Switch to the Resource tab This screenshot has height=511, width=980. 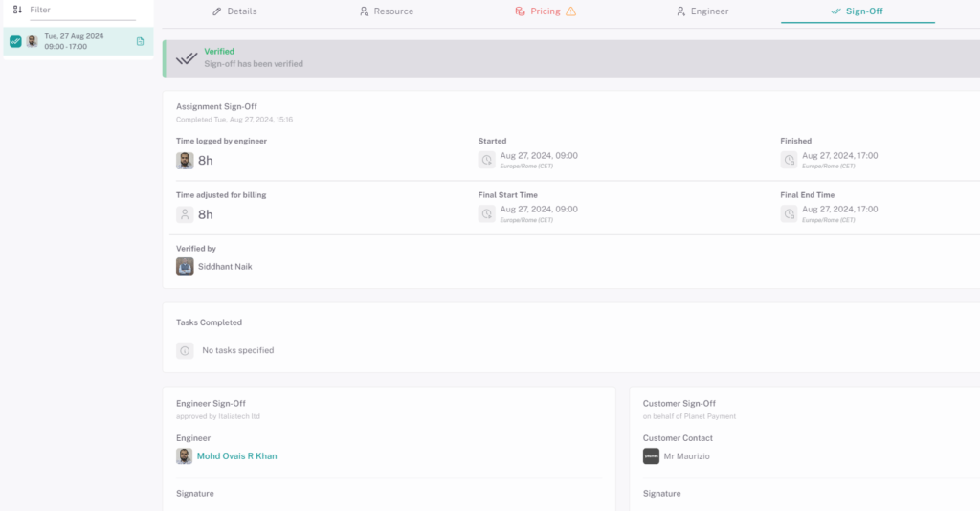(x=386, y=11)
